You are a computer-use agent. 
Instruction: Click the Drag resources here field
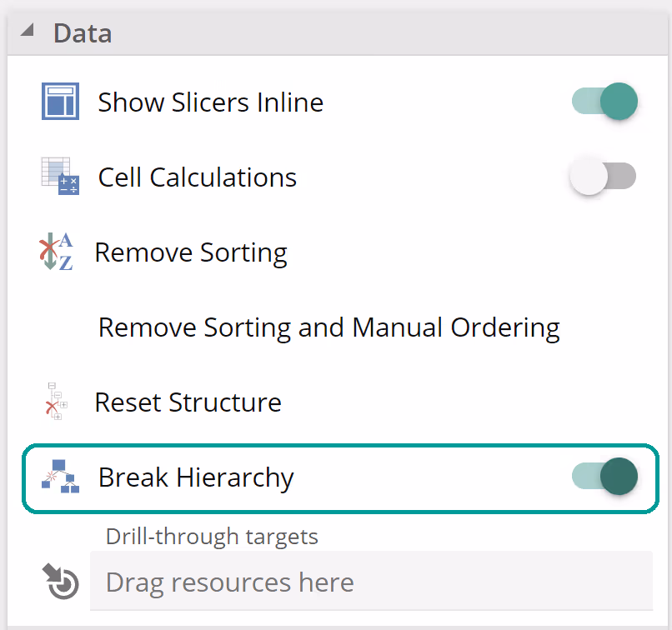[371, 582]
